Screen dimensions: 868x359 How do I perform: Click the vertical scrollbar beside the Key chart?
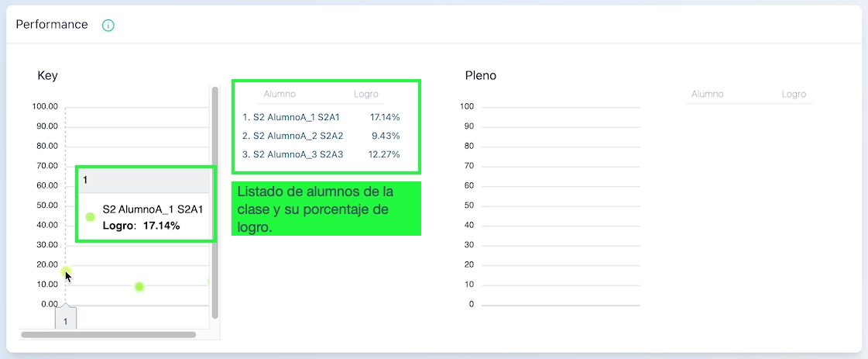(x=214, y=202)
